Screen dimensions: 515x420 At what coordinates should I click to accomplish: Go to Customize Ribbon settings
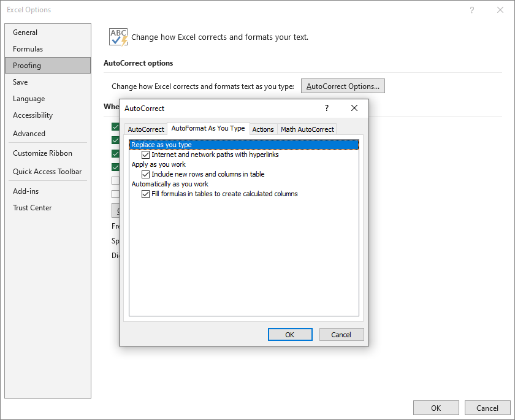pyautogui.click(x=42, y=153)
